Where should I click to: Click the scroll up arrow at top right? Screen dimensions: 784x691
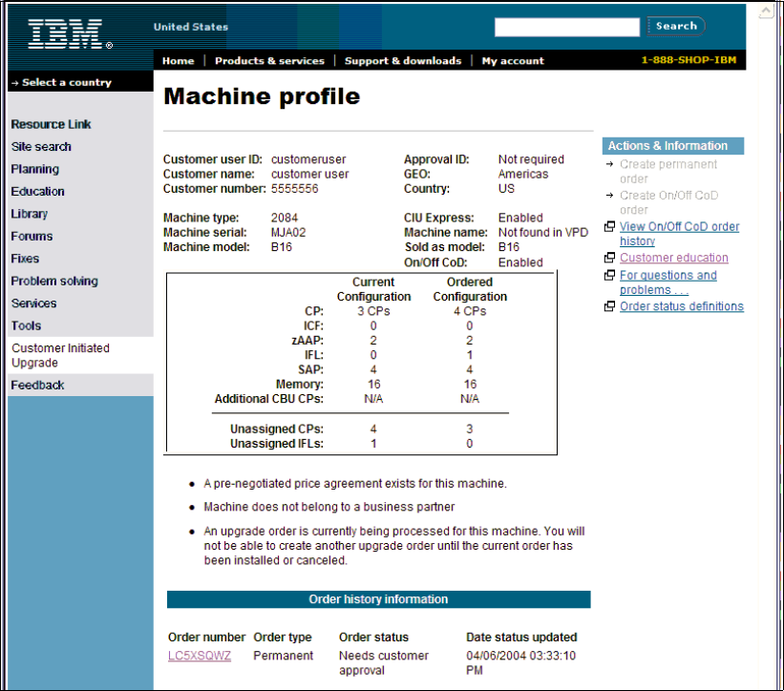(766, 10)
